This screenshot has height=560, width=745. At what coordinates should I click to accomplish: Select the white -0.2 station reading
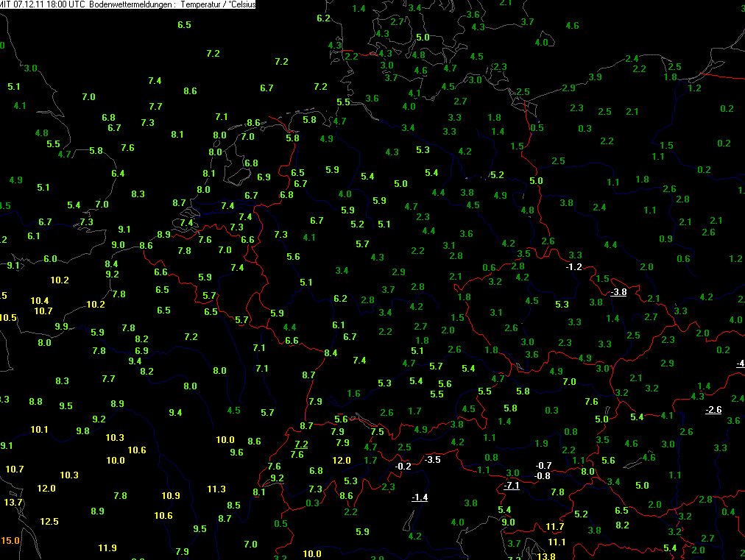(x=403, y=466)
